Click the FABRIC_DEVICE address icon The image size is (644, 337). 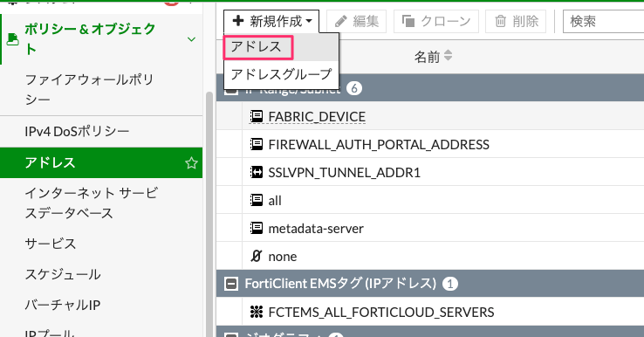[257, 116]
